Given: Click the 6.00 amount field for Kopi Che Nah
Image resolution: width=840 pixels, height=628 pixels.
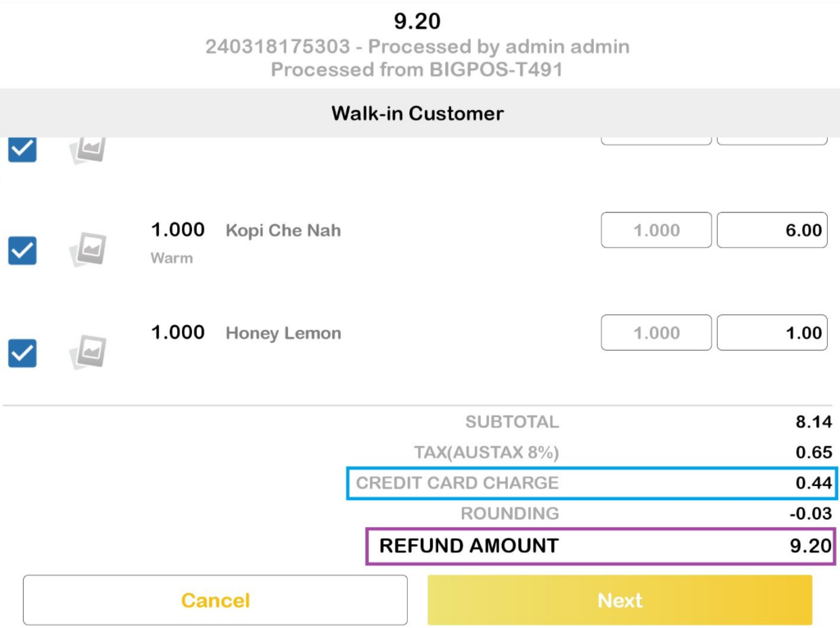Looking at the screenshot, I should tap(772, 230).
